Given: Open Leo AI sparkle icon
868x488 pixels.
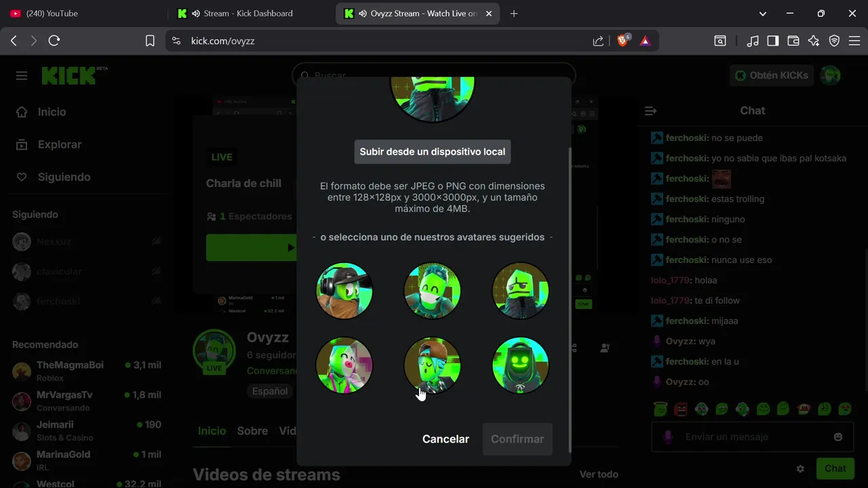Looking at the screenshot, I should pyautogui.click(x=814, y=41).
